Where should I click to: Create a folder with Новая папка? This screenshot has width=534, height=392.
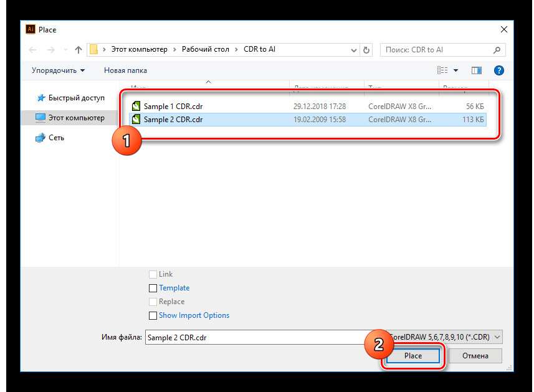click(x=125, y=70)
